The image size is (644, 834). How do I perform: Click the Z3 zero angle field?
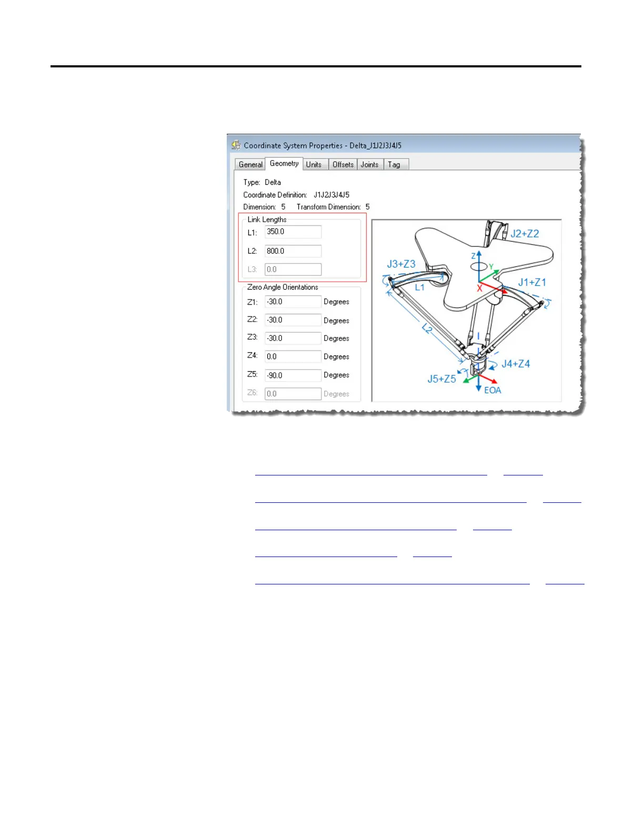(x=293, y=338)
